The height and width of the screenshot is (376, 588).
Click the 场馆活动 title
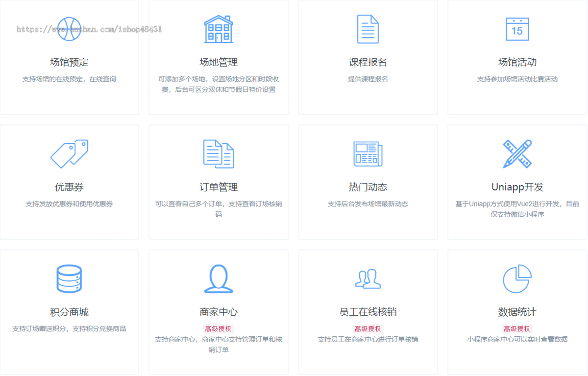coord(517,62)
